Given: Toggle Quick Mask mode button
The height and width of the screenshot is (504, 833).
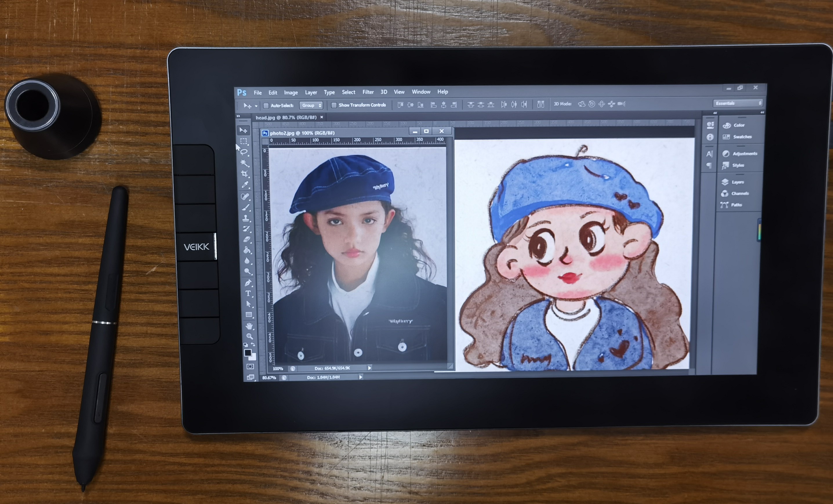Looking at the screenshot, I should tap(250, 367).
